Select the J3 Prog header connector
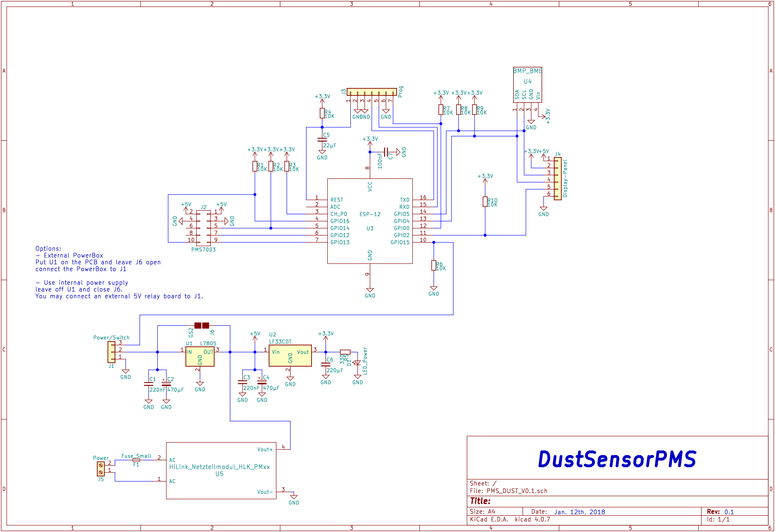Viewport: 775px width, 532px height. (x=371, y=92)
